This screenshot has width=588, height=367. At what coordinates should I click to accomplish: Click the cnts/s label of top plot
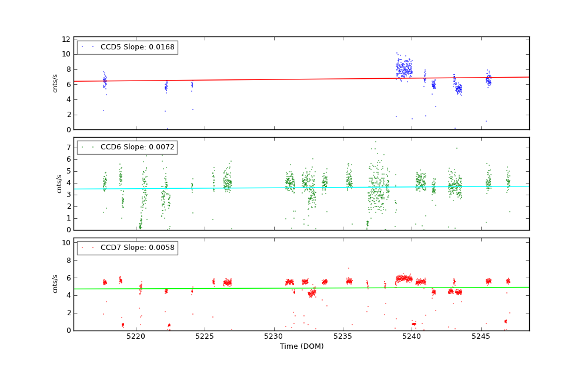click(55, 83)
